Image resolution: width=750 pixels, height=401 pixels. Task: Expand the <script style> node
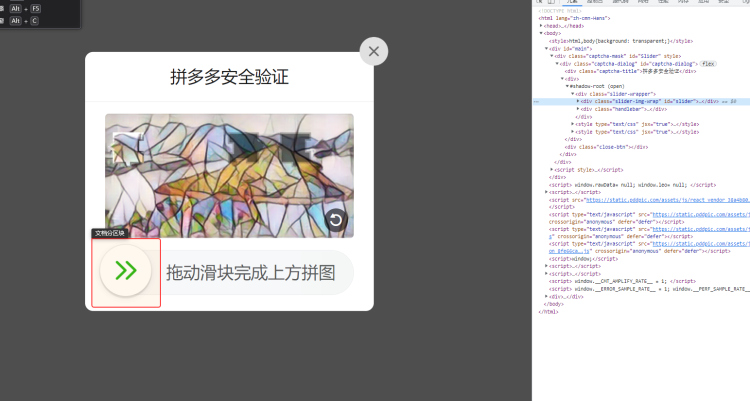pyautogui.click(x=551, y=169)
